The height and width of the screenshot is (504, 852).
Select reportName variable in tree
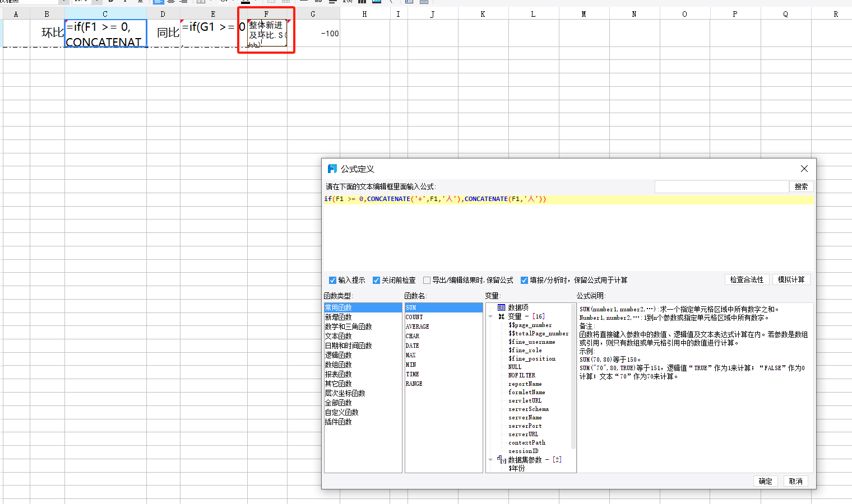[525, 384]
